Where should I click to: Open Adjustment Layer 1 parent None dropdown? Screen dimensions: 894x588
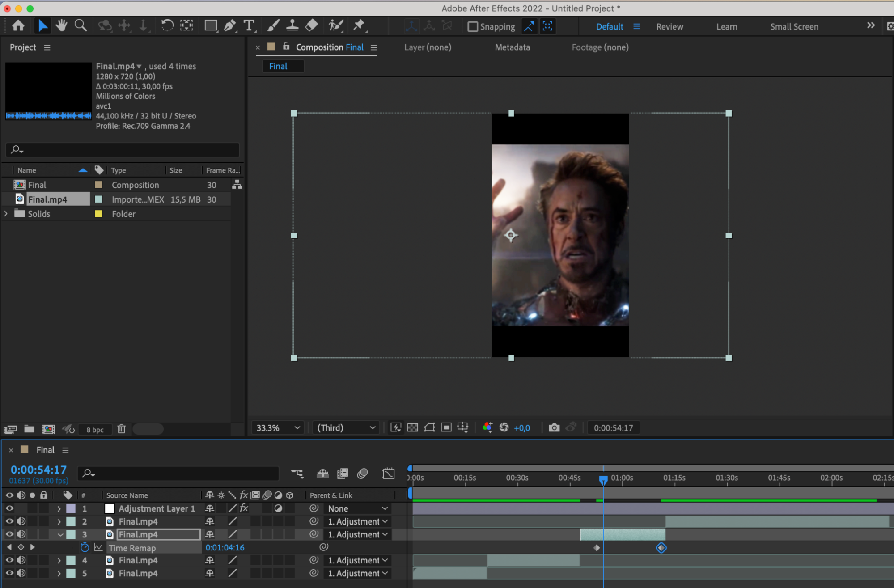pos(357,509)
